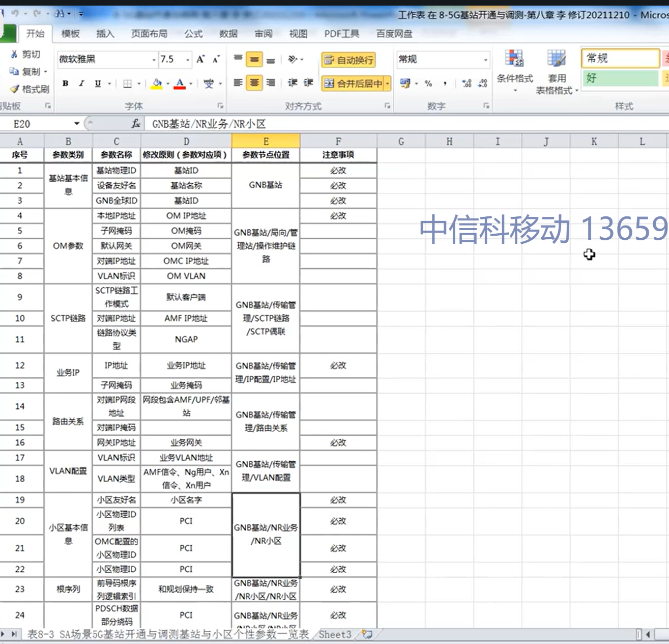Open the font name dropdown (微软雅黑)

[x=154, y=60]
